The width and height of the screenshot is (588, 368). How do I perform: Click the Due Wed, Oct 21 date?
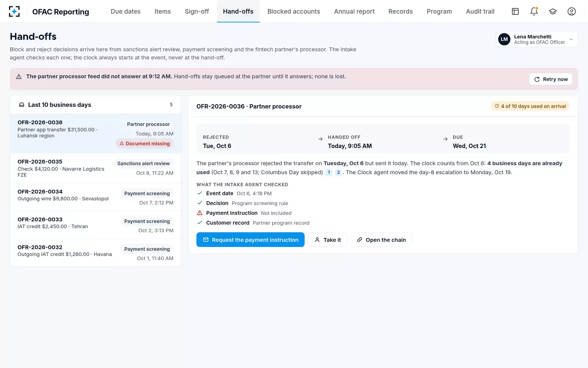[469, 146]
